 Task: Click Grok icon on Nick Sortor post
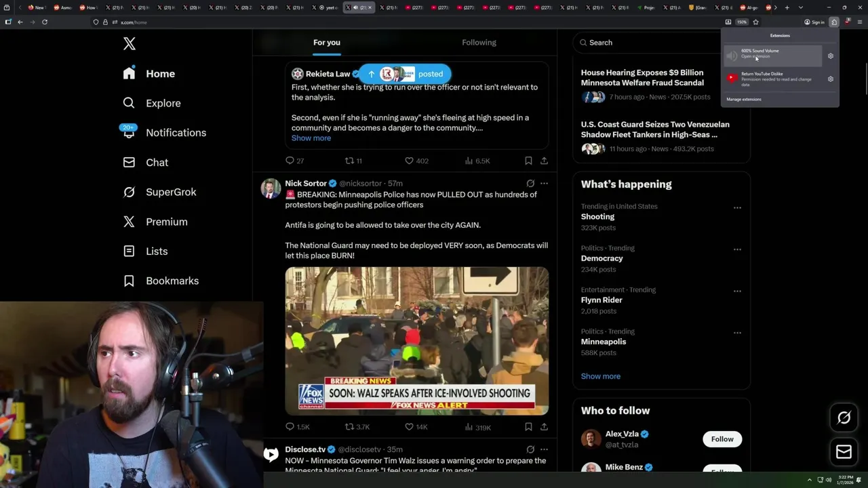coord(530,184)
